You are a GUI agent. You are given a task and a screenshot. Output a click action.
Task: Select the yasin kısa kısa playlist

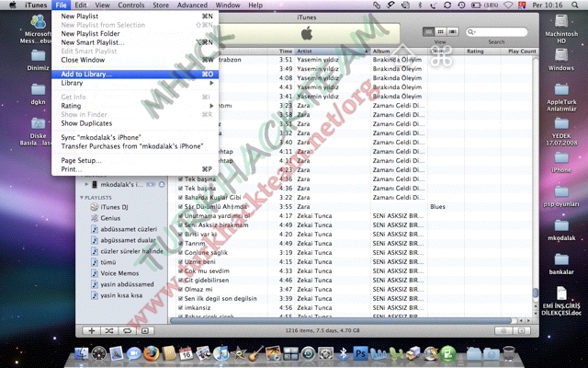click(121, 295)
